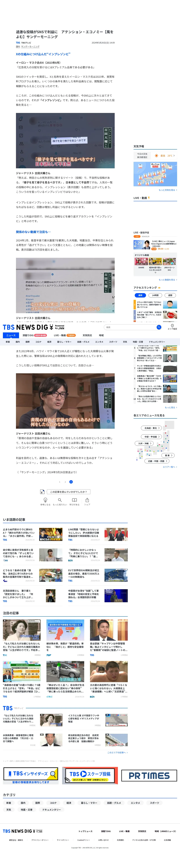Open もっと動画を見る link

(168, 280)
